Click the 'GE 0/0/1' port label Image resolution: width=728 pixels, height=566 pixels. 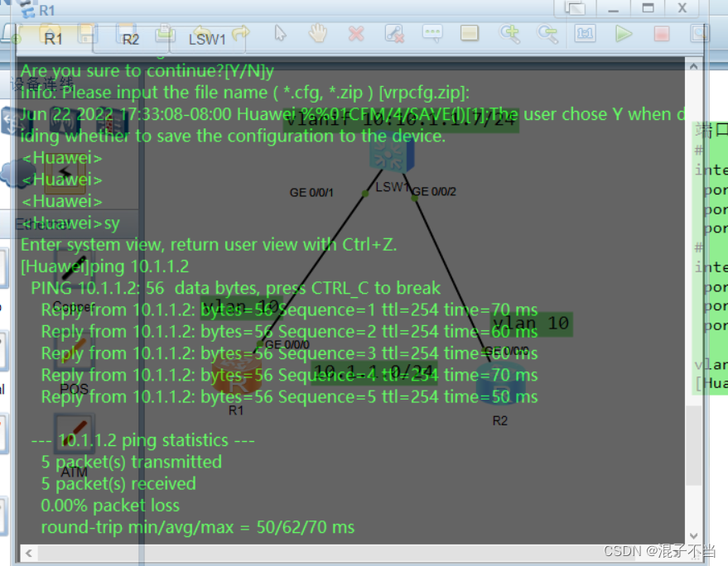coord(311,192)
